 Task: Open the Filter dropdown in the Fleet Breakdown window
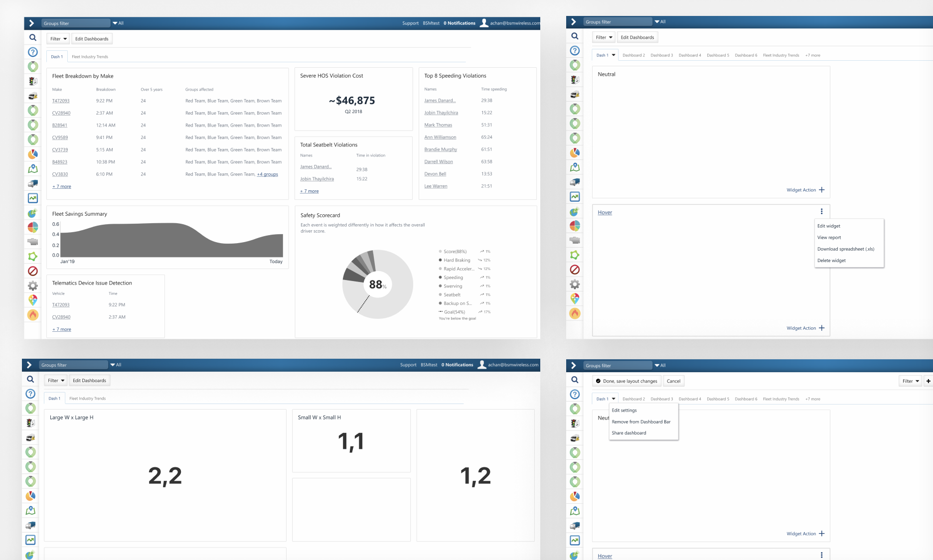(x=58, y=39)
